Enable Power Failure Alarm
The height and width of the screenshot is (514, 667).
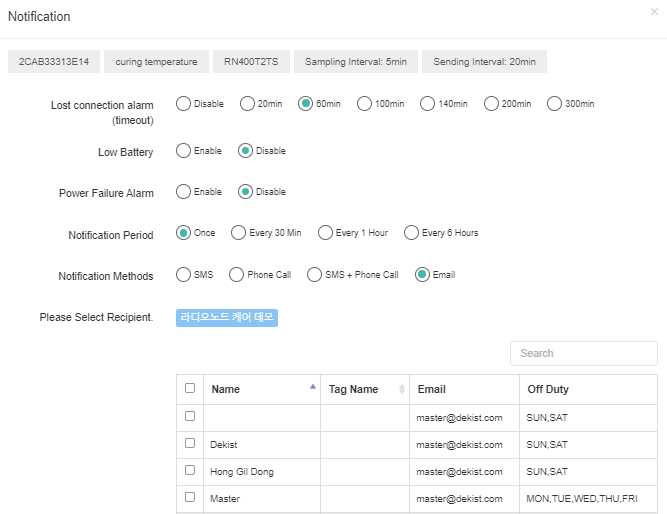pyautogui.click(x=183, y=191)
